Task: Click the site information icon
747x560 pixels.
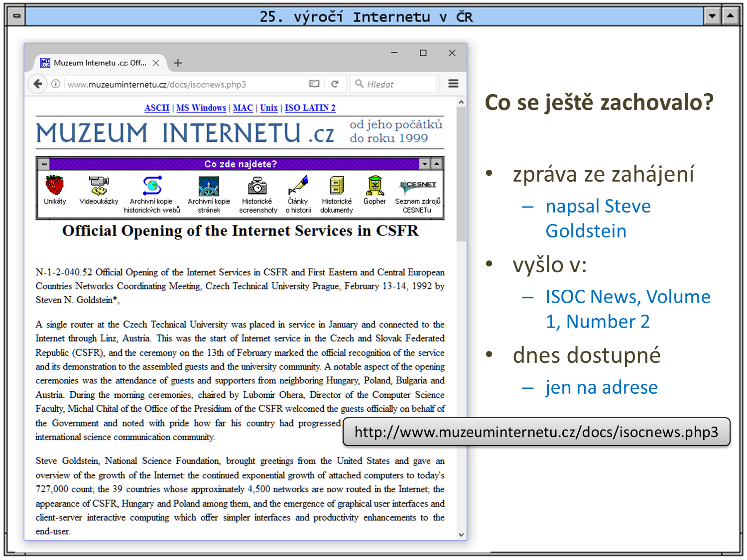Action: [x=56, y=84]
